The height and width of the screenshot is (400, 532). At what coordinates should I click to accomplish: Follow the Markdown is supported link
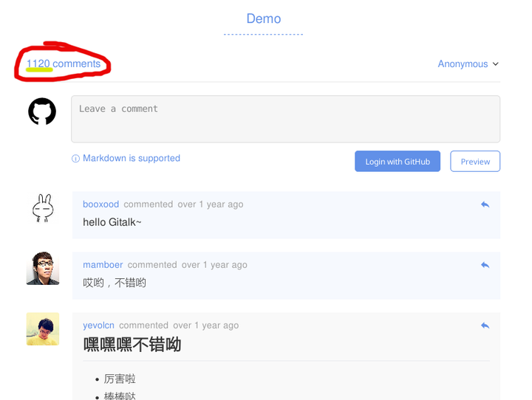point(132,159)
